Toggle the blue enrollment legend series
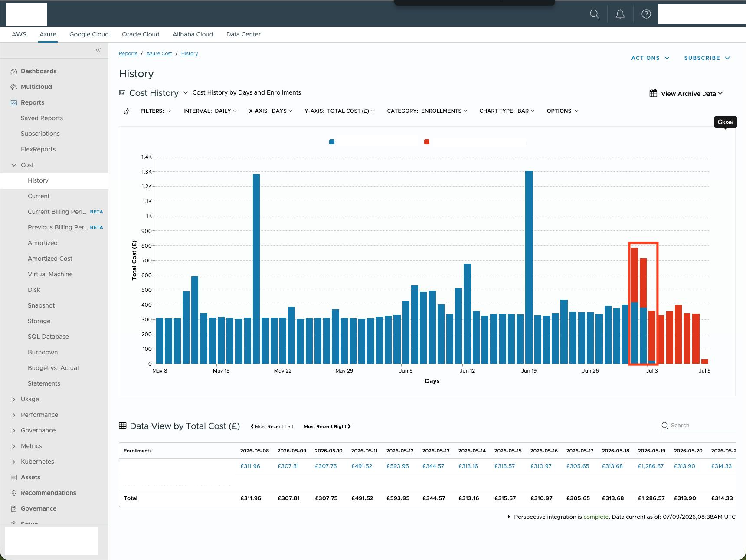Image resolution: width=746 pixels, height=560 pixels. click(x=332, y=142)
